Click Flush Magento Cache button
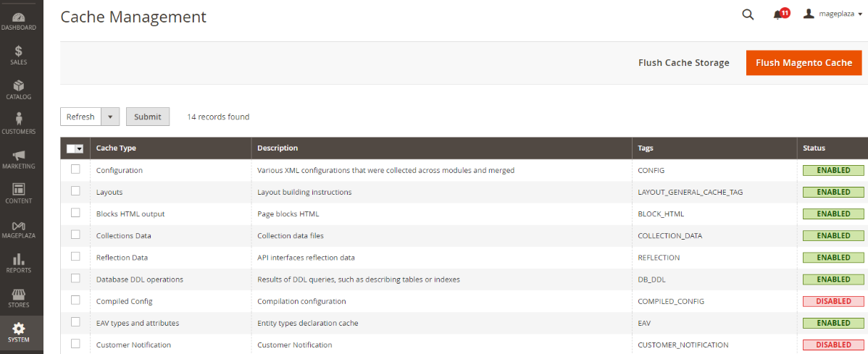This screenshot has width=868, height=354. (804, 62)
